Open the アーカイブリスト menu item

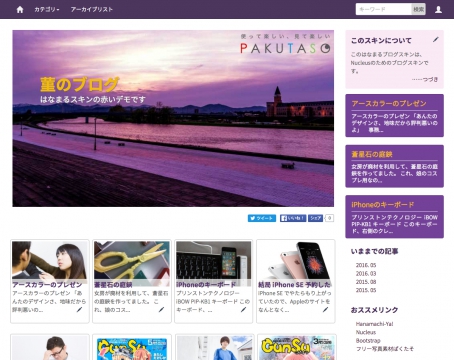[x=92, y=9]
